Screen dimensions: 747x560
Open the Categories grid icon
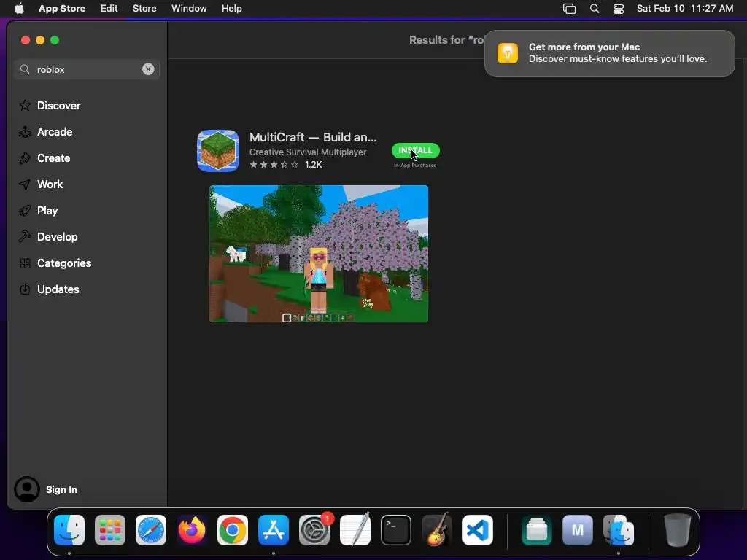25,263
